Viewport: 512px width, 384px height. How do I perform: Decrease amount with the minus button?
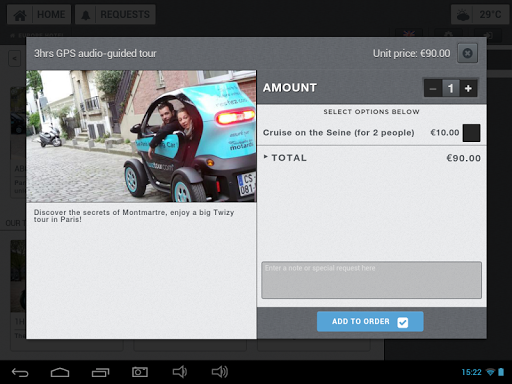tap(433, 88)
